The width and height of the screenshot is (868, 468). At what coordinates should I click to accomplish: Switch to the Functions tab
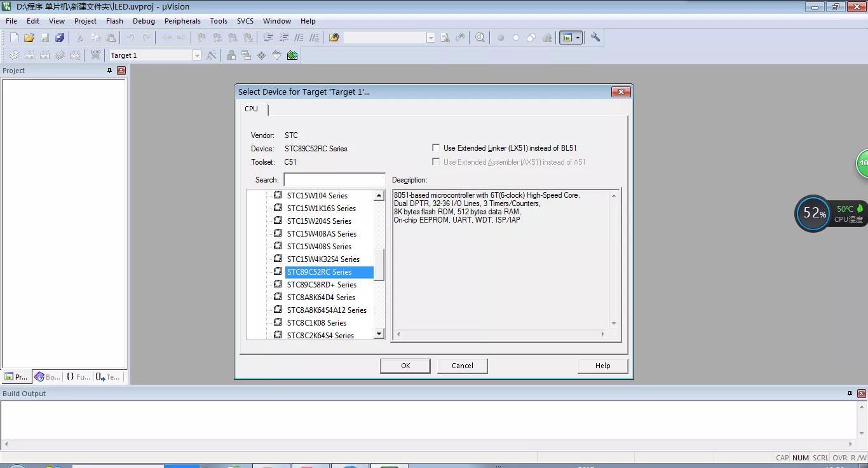pos(78,377)
